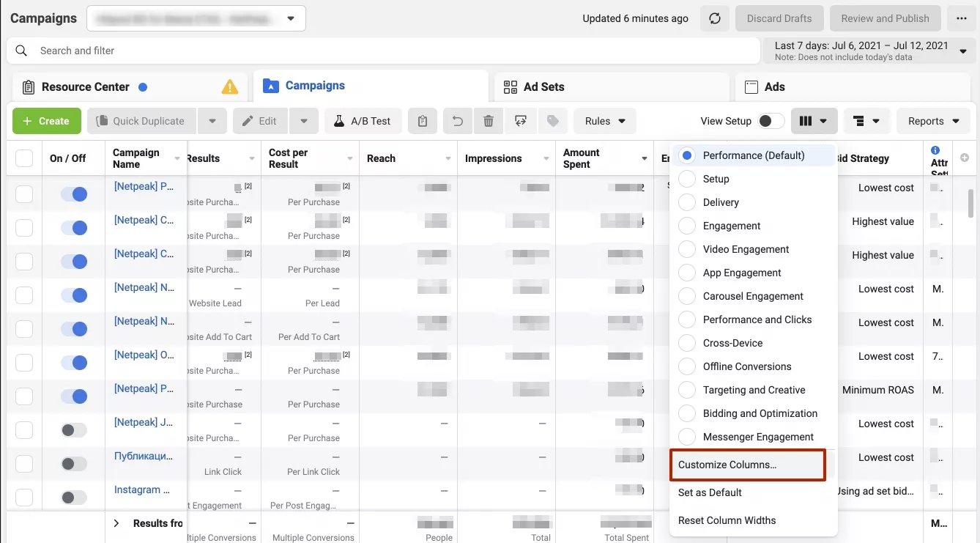Enable the Публикаци... campaign toggle
This screenshot has height=543, width=980.
coord(74,464)
